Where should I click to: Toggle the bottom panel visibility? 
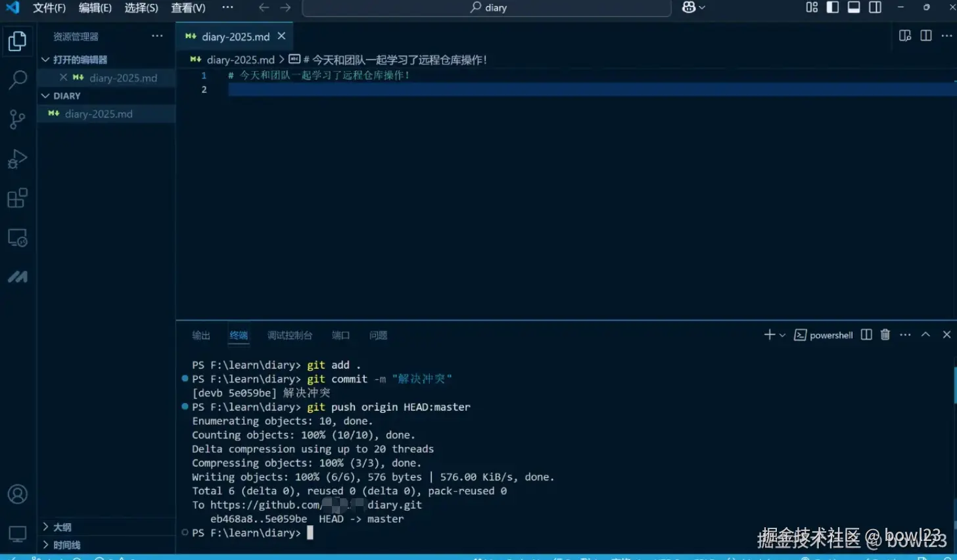pyautogui.click(x=854, y=7)
